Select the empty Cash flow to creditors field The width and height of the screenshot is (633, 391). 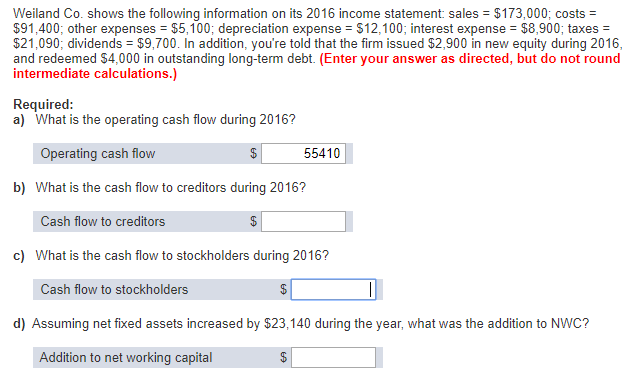pos(303,221)
